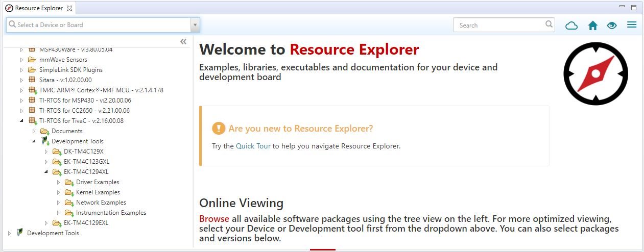Select TI-RTOS for CC2650 - v:2.21.00.06 label
The image size is (644, 252).
pyautogui.click(x=84, y=111)
